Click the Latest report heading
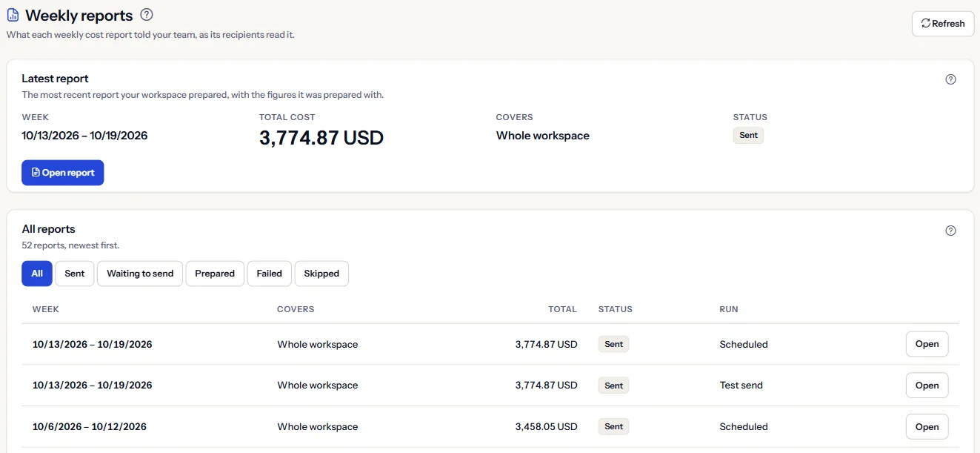980x453 pixels. [56, 79]
